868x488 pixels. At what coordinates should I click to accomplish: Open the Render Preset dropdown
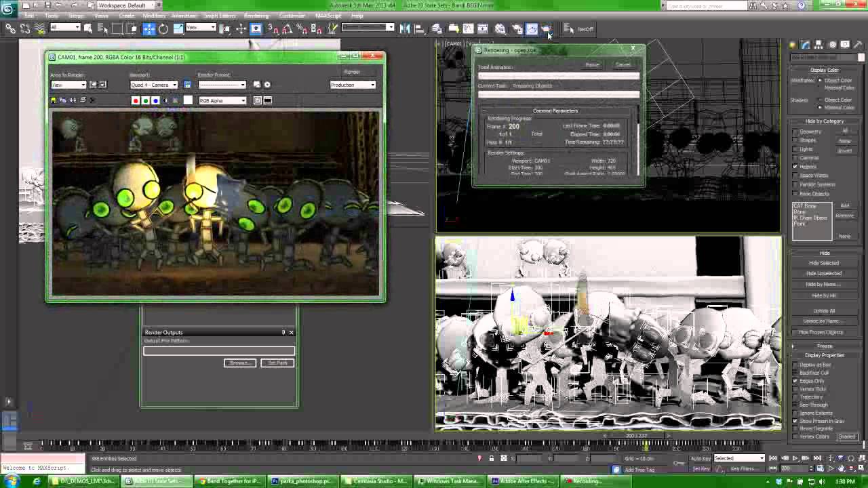222,85
